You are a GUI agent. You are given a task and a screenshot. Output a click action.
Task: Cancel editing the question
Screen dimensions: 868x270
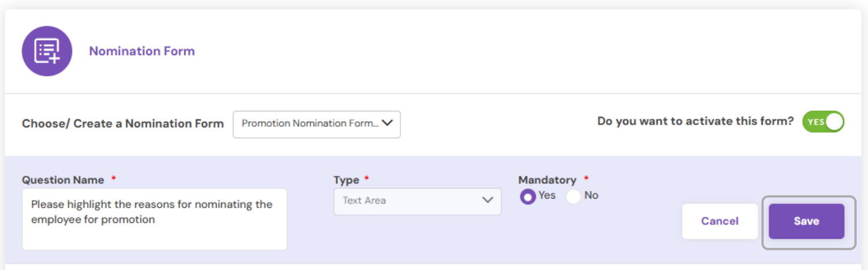click(x=719, y=221)
